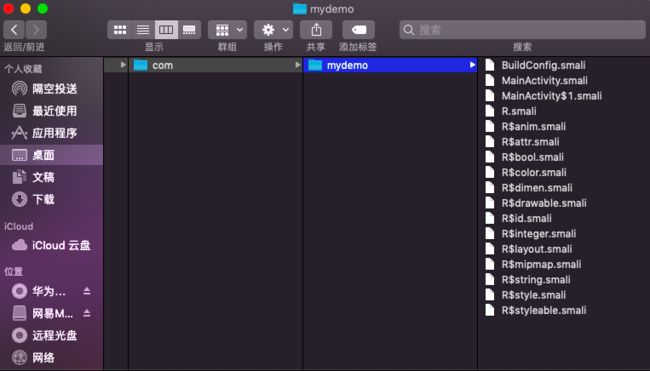Viewport: 650px width, 371px height.
Task: Click the arrow in the leftmost column
Action: [123, 65]
